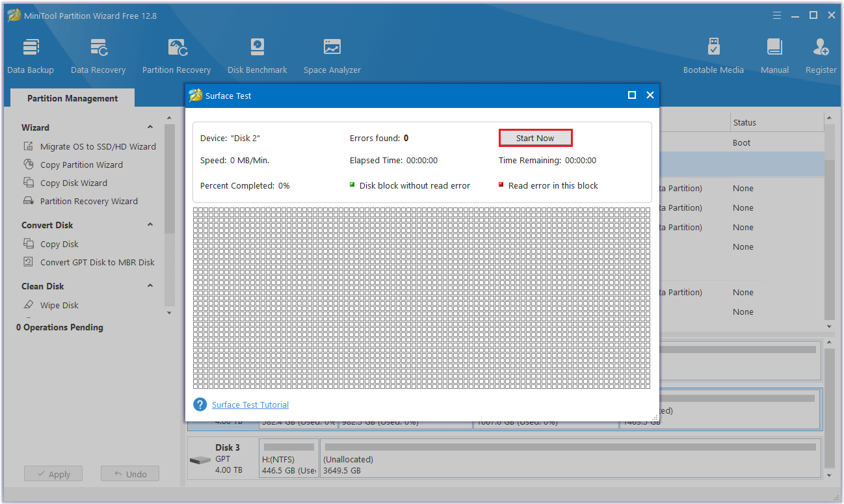This screenshot has height=504, width=844.
Task: Click the Copy Partition Wizard icon
Action: pyautogui.click(x=29, y=165)
